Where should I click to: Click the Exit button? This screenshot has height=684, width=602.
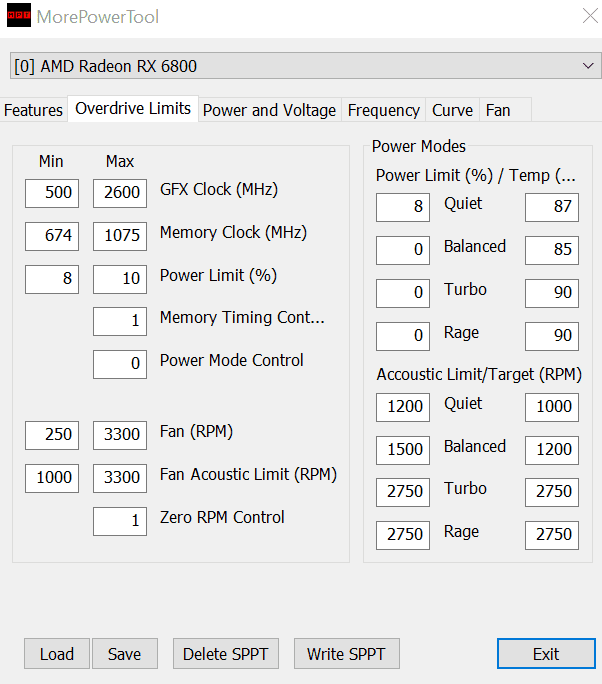coord(546,653)
